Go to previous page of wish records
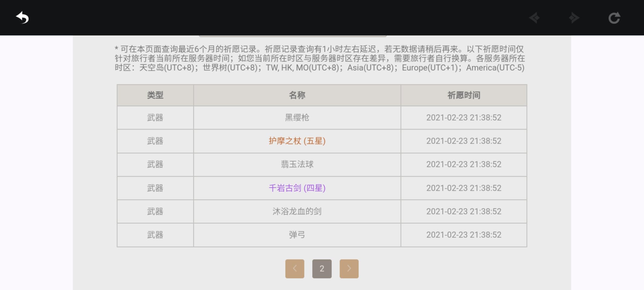The width and height of the screenshot is (644, 290). click(295, 269)
